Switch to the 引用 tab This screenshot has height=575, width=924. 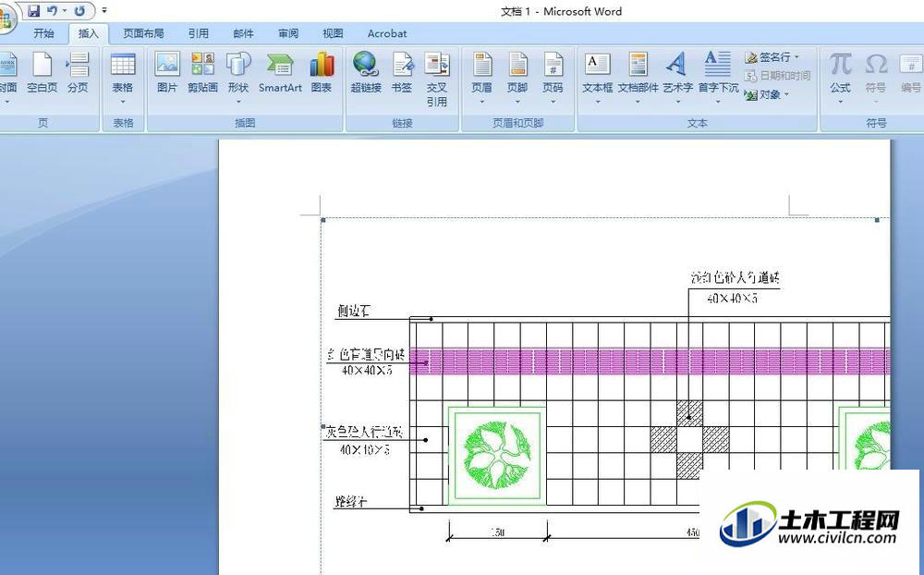pyautogui.click(x=198, y=33)
